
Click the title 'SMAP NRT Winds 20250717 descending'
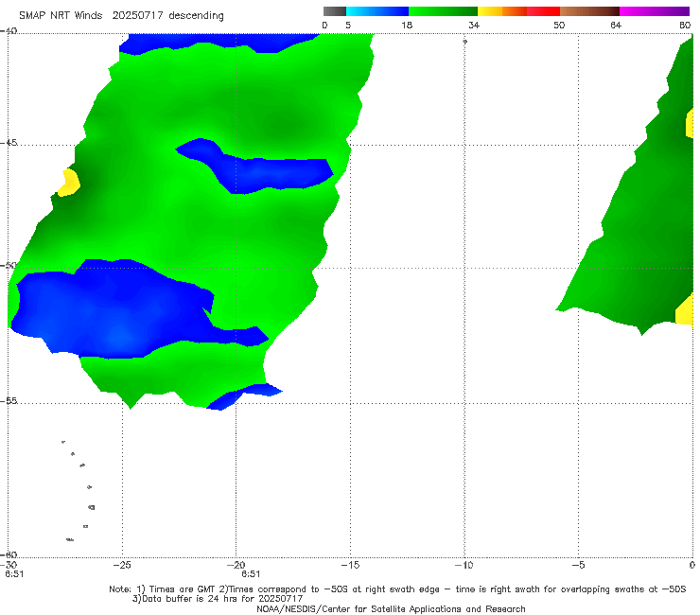pyautogui.click(x=121, y=16)
